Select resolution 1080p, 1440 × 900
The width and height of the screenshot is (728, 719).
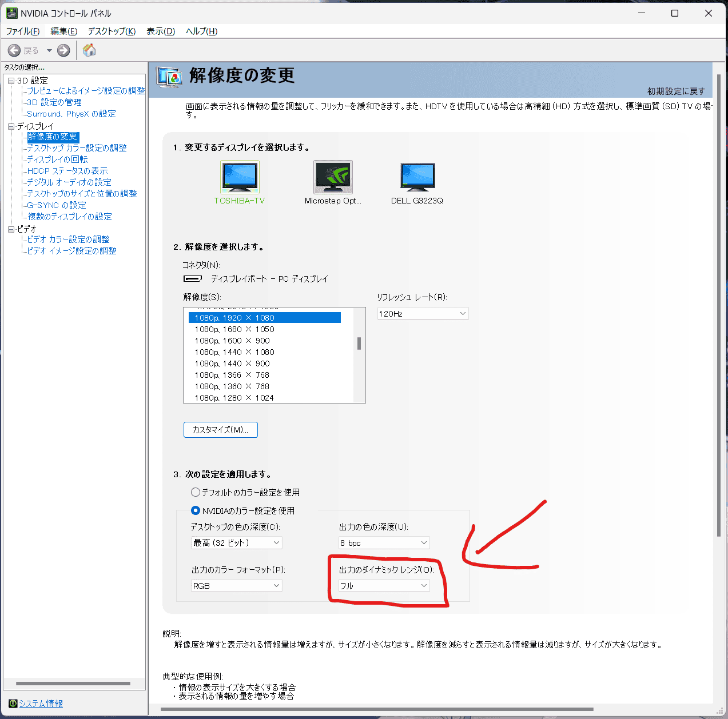coord(265,364)
